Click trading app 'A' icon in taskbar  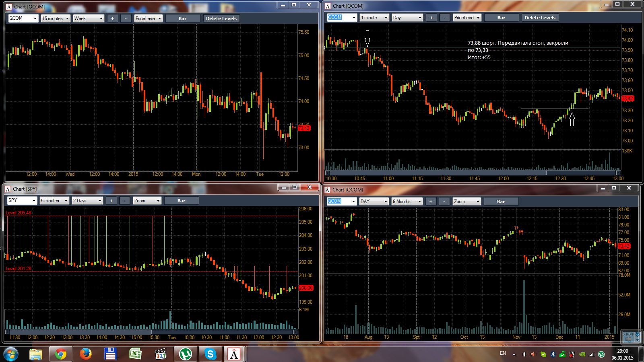(x=234, y=354)
